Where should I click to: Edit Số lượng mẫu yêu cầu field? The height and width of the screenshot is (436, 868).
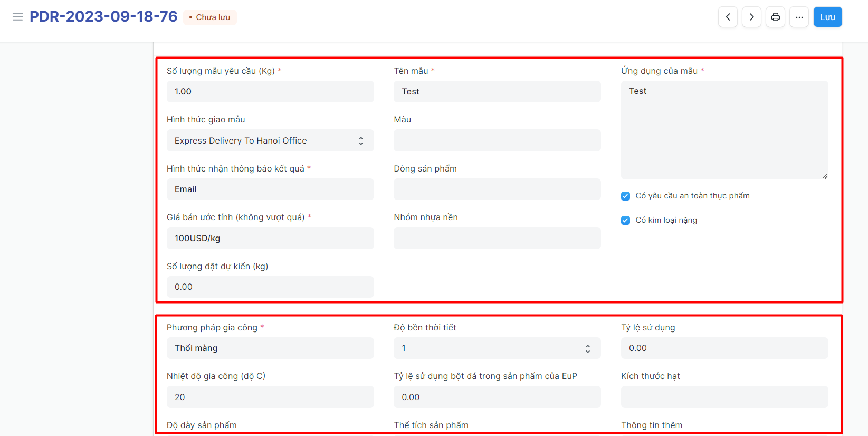click(270, 92)
